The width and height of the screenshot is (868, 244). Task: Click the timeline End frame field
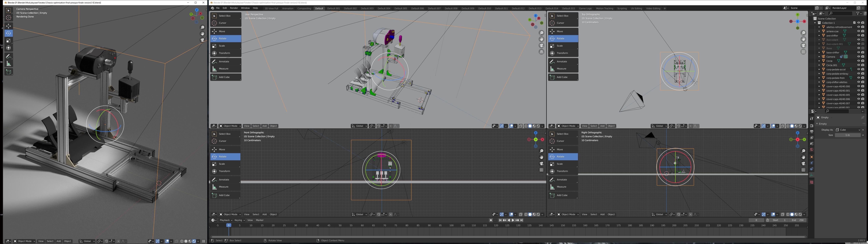click(x=798, y=220)
